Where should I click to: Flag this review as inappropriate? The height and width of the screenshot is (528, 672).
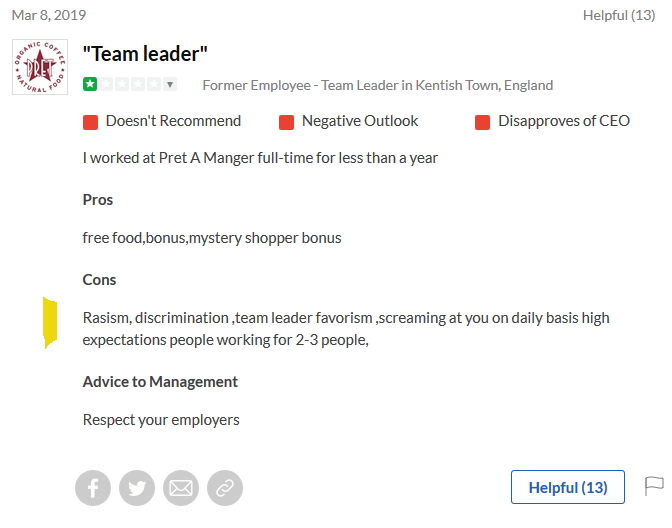point(654,486)
